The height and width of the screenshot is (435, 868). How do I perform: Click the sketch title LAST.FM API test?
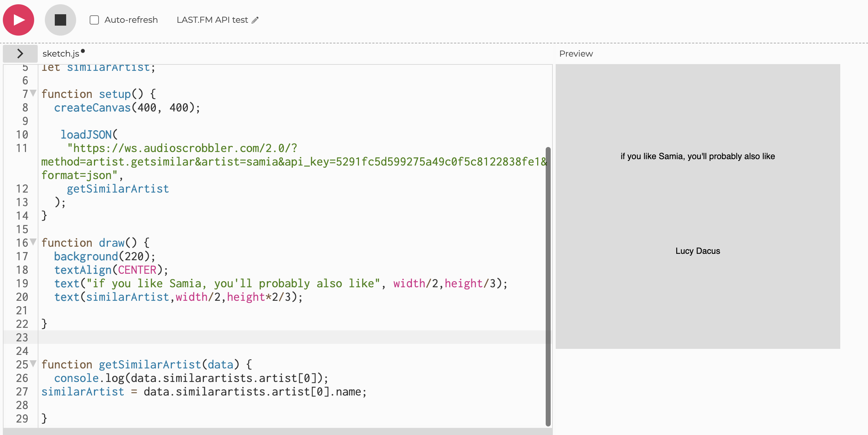[x=212, y=20]
